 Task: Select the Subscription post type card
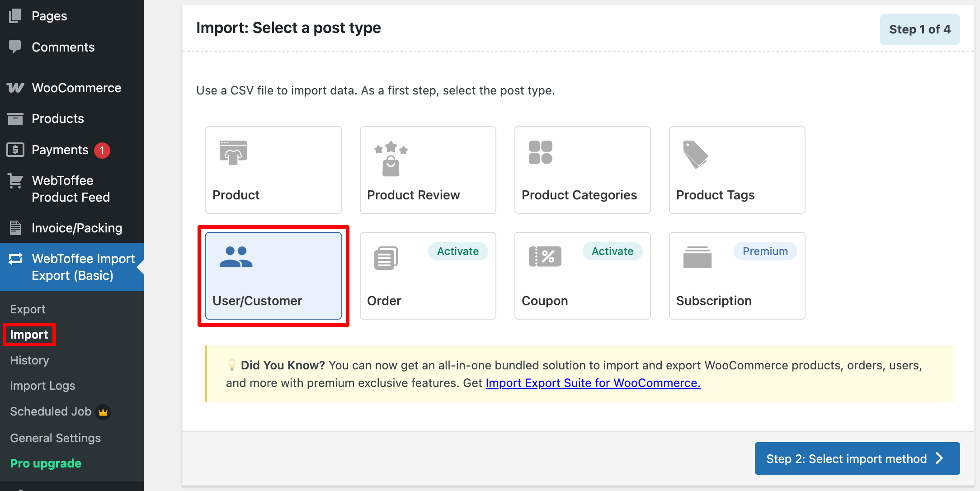click(737, 276)
